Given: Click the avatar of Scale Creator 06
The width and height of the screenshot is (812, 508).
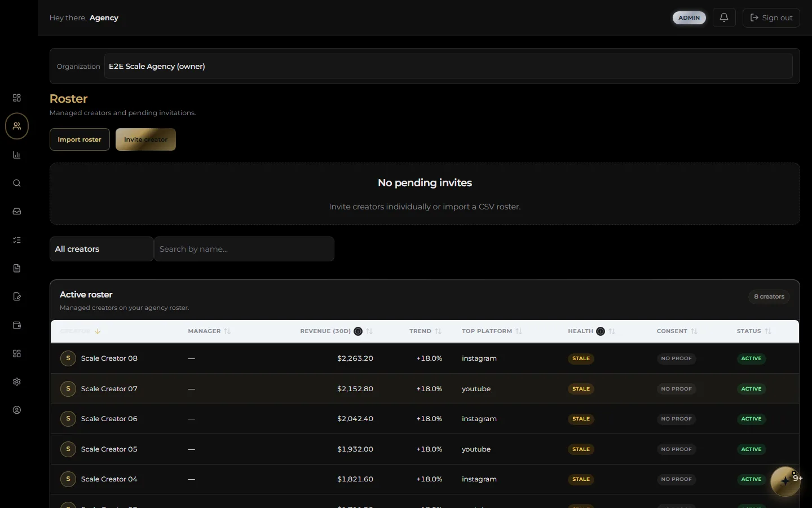Looking at the screenshot, I should (x=68, y=419).
